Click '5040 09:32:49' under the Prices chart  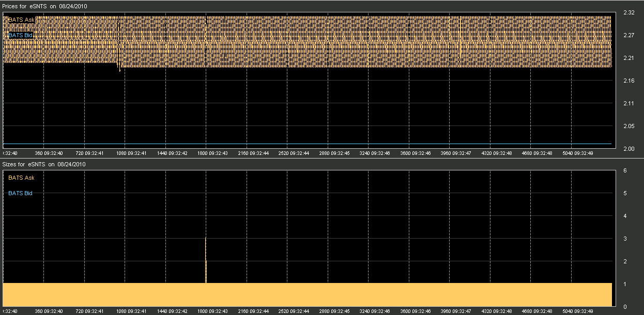point(578,153)
